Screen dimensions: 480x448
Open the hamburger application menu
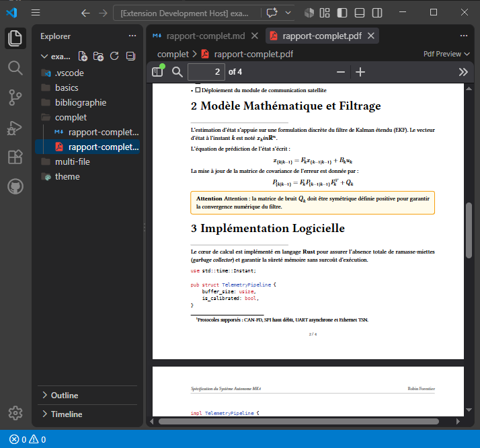[x=36, y=13]
